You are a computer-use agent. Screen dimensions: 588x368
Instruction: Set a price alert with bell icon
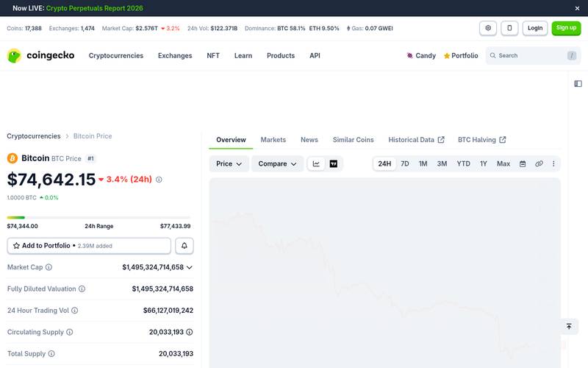(x=184, y=246)
